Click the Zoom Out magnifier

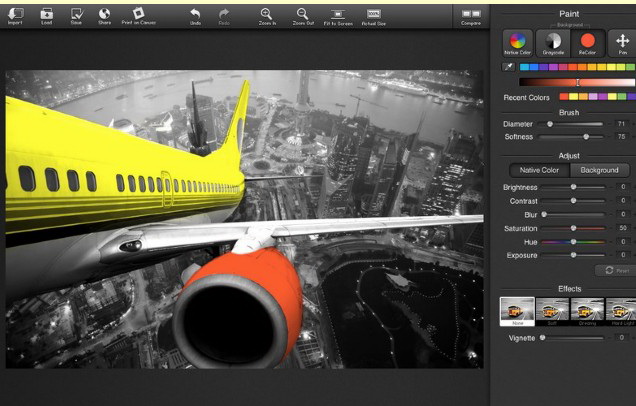click(x=301, y=14)
